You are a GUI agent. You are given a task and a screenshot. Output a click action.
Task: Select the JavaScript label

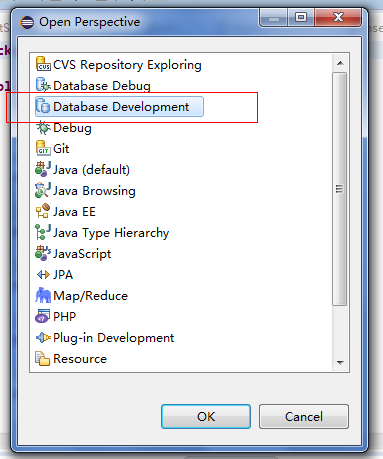coord(82,254)
